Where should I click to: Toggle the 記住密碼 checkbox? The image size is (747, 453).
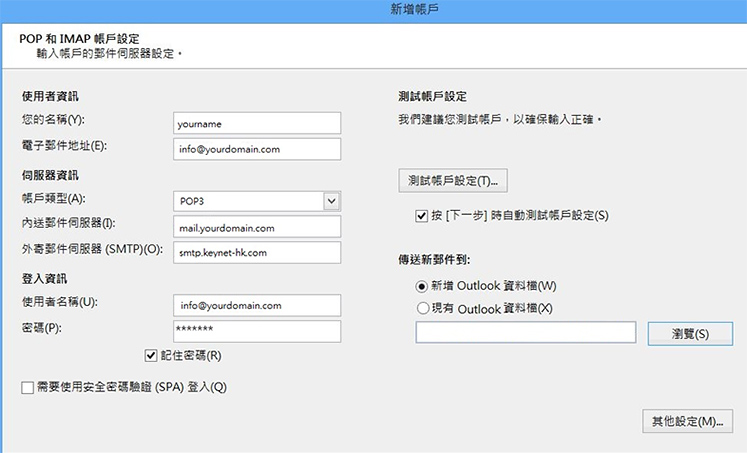[x=152, y=354]
